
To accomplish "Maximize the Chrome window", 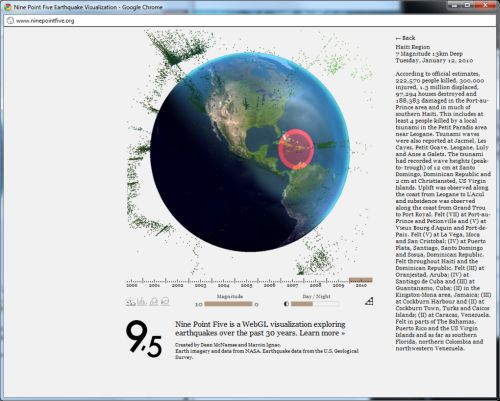I will coord(467,5).
